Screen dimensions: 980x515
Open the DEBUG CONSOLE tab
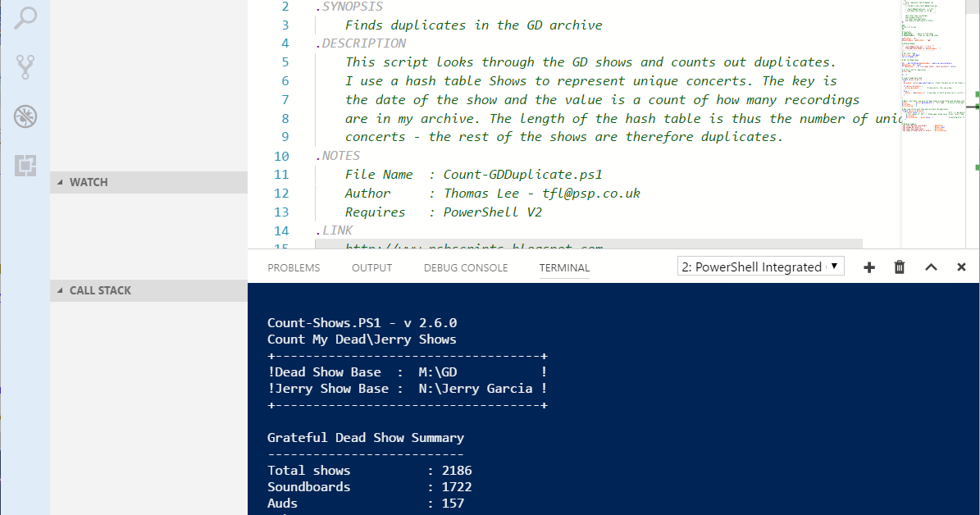[465, 267]
